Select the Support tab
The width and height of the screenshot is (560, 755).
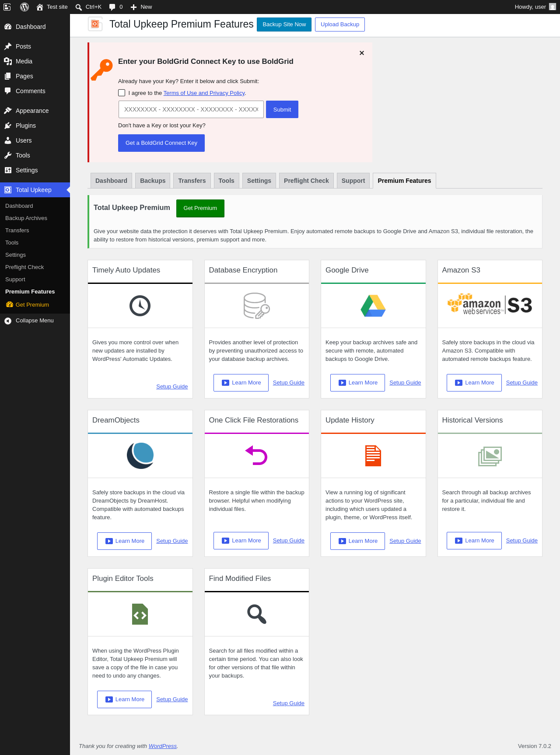[x=353, y=181]
